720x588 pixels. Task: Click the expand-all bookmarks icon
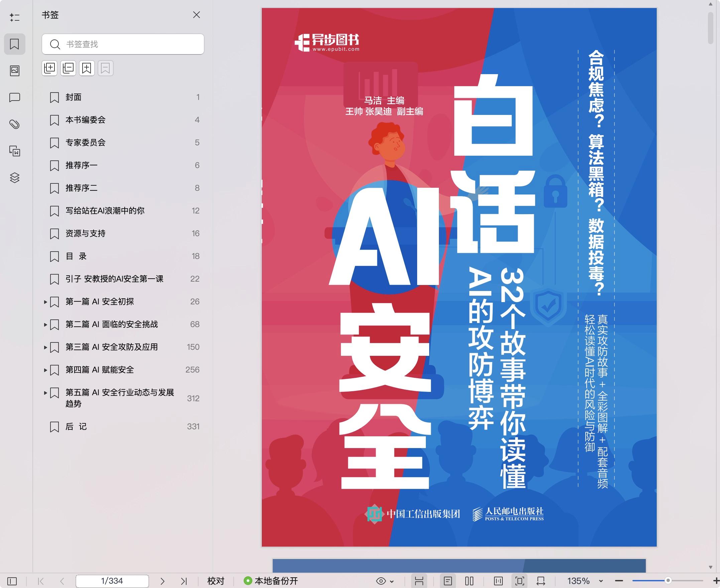point(49,68)
